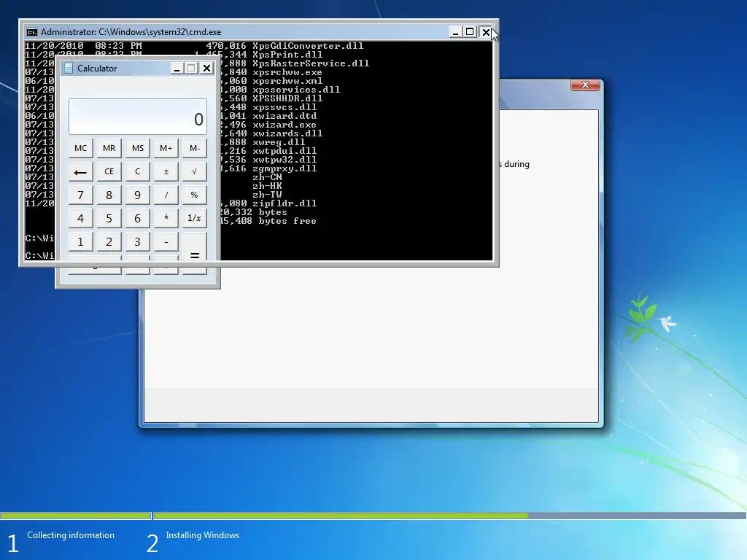The width and height of the screenshot is (747, 560).
Task: Click the backspace arrow key in Calculator
Action: [80, 171]
